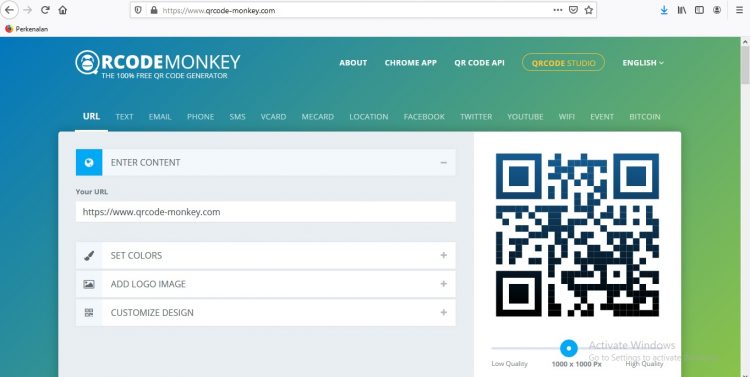Go back using the browser back arrow
This screenshot has height=377, width=750.
click(10, 10)
